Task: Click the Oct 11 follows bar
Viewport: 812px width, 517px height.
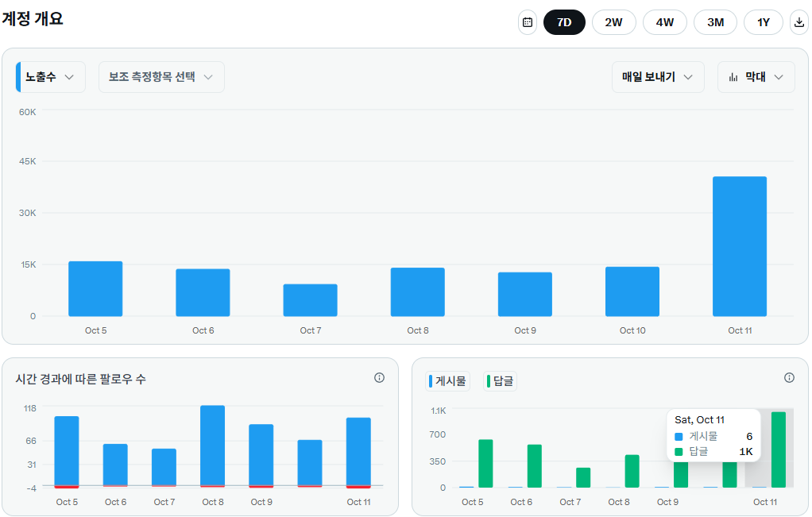Action: coord(358,453)
